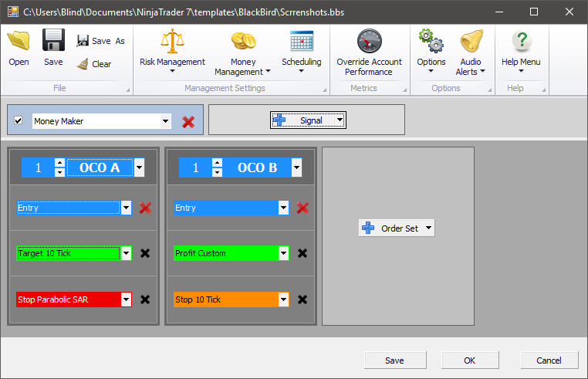Decrease OCO A quantity
Image resolution: width=588 pixels, height=379 pixels.
point(59,172)
